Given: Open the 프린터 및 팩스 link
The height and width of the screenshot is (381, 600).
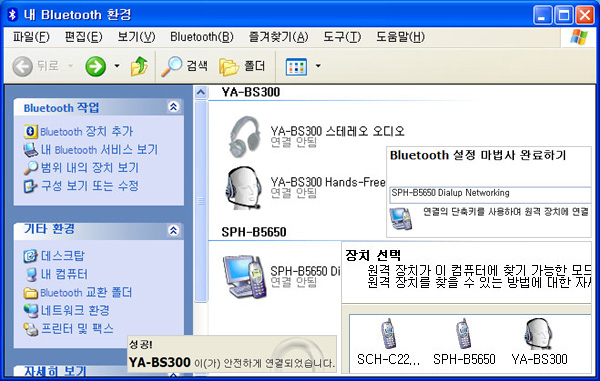Looking at the screenshot, I should (77, 328).
